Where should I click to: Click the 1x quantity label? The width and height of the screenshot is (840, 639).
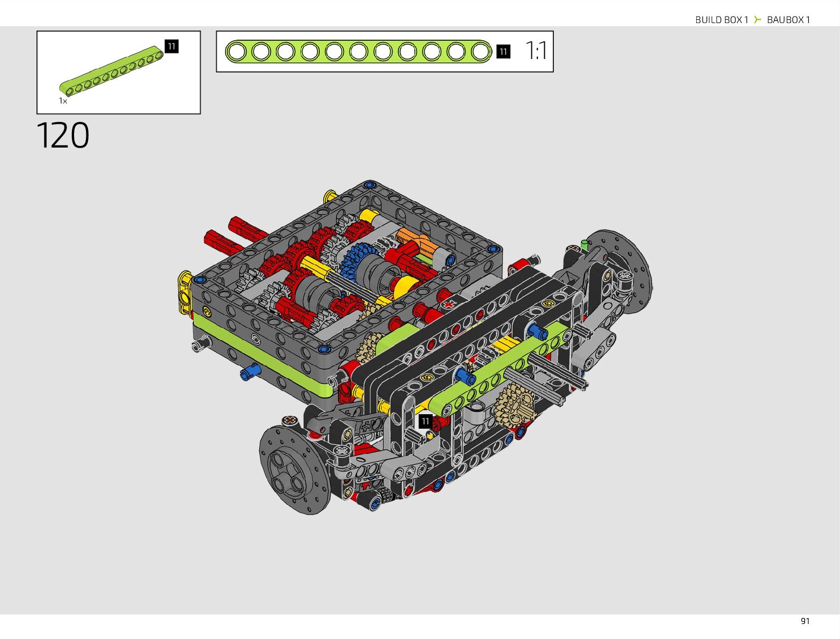point(63,101)
